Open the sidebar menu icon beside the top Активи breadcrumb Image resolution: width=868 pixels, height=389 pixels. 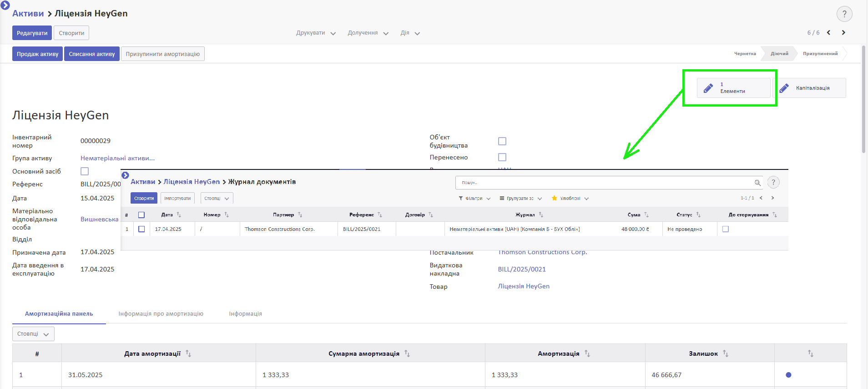[5, 5]
